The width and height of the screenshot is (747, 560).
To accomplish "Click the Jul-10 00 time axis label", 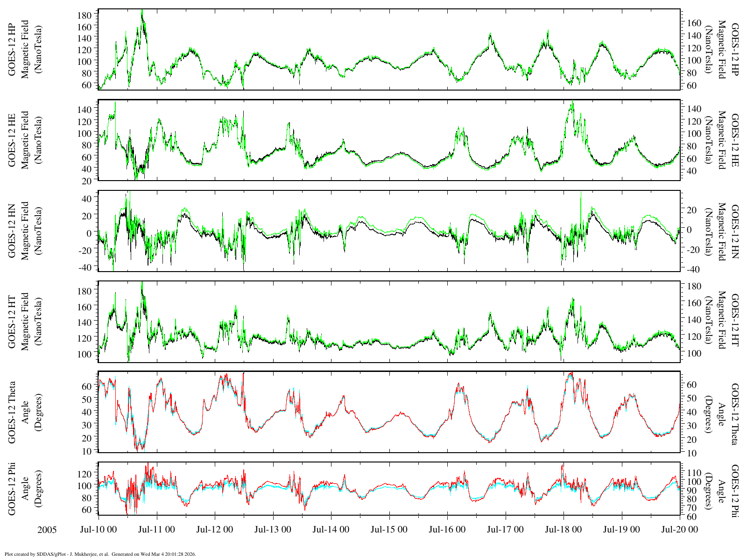I will [99, 530].
